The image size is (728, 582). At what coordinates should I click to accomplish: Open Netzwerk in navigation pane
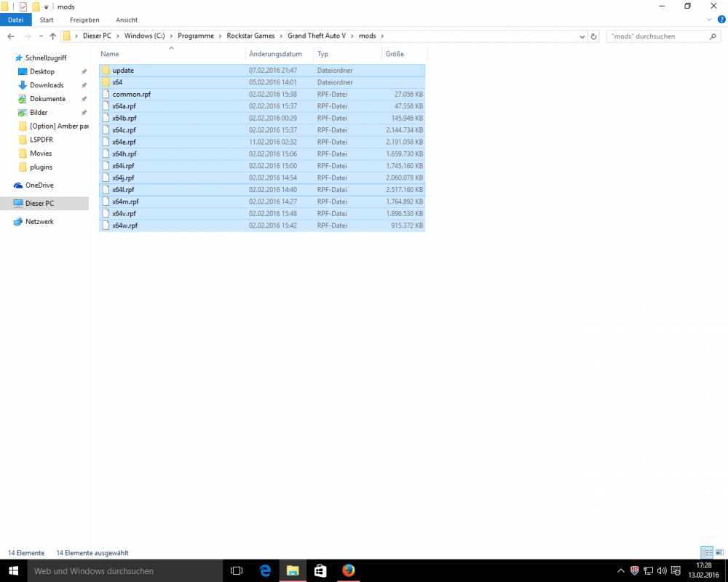point(39,221)
